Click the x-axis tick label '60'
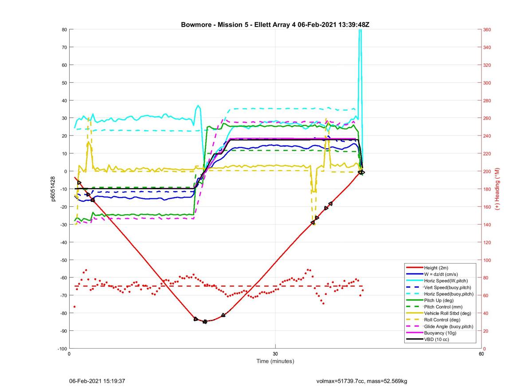Image resolution: width=532 pixels, height=392 pixels. click(481, 354)
